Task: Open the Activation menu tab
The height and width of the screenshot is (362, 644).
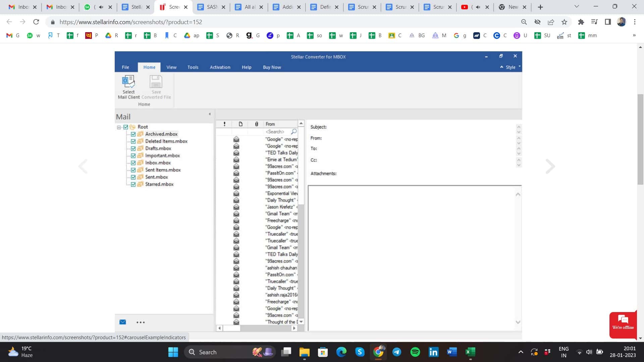Action: tap(220, 67)
